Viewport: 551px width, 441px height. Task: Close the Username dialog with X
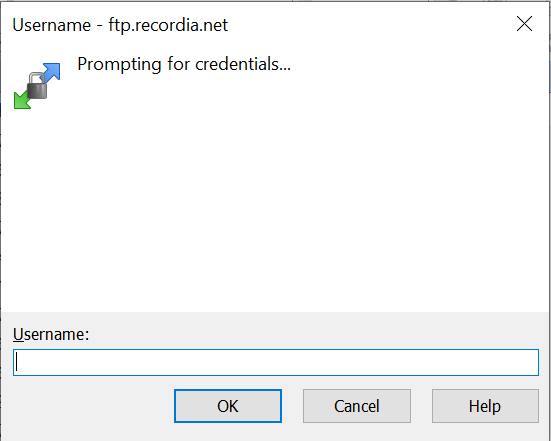524,24
